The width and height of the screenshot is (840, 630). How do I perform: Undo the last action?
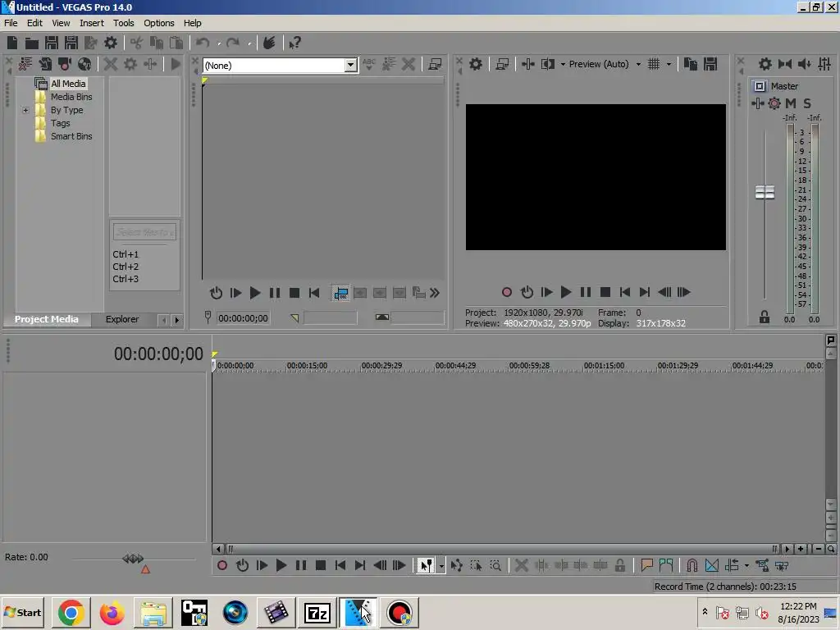pos(203,43)
